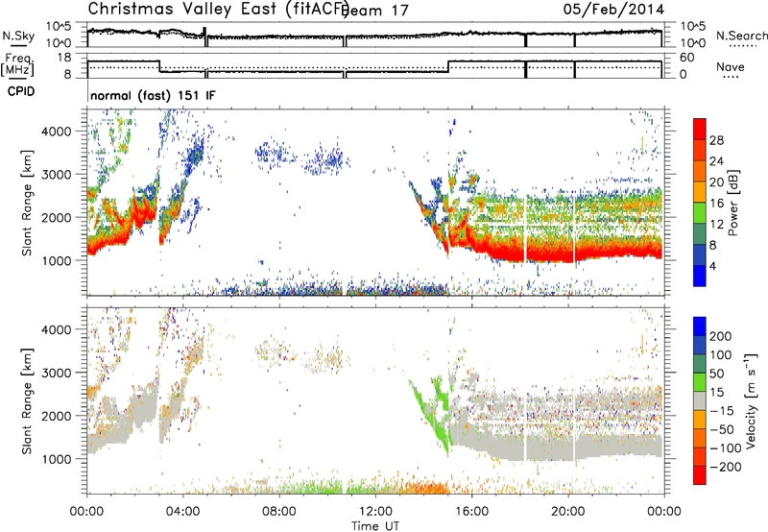
Task: Click the Slant Range label of the power panel
Action: pyautogui.click(x=27, y=203)
